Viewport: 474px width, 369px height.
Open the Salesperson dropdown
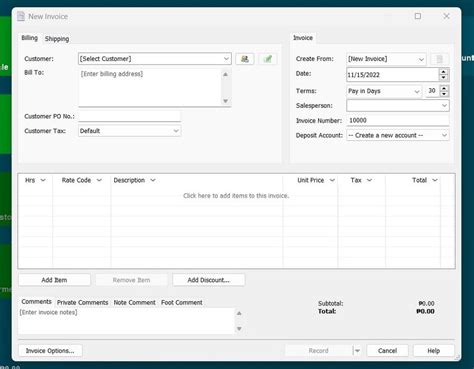click(444, 106)
